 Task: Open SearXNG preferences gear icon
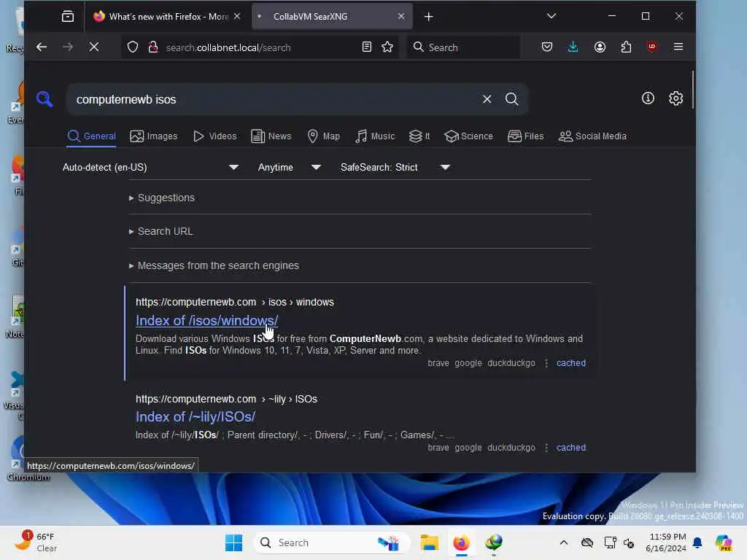(676, 98)
